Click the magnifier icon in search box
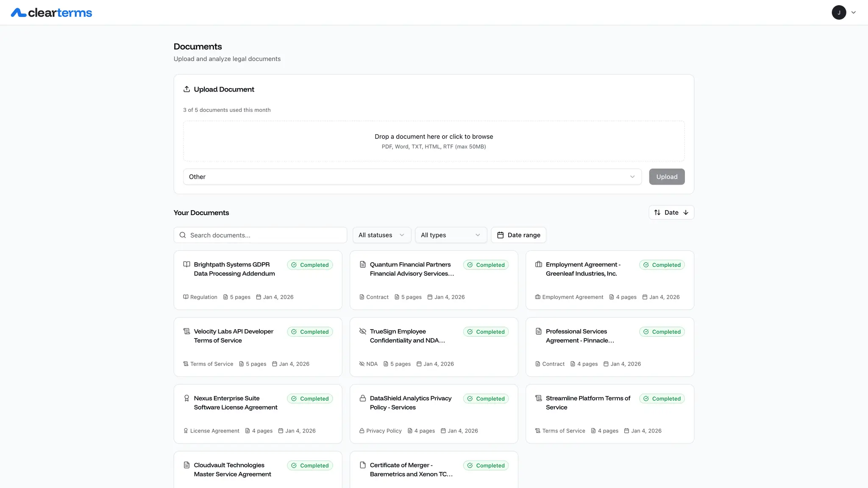This screenshot has width=868, height=488. (x=183, y=235)
